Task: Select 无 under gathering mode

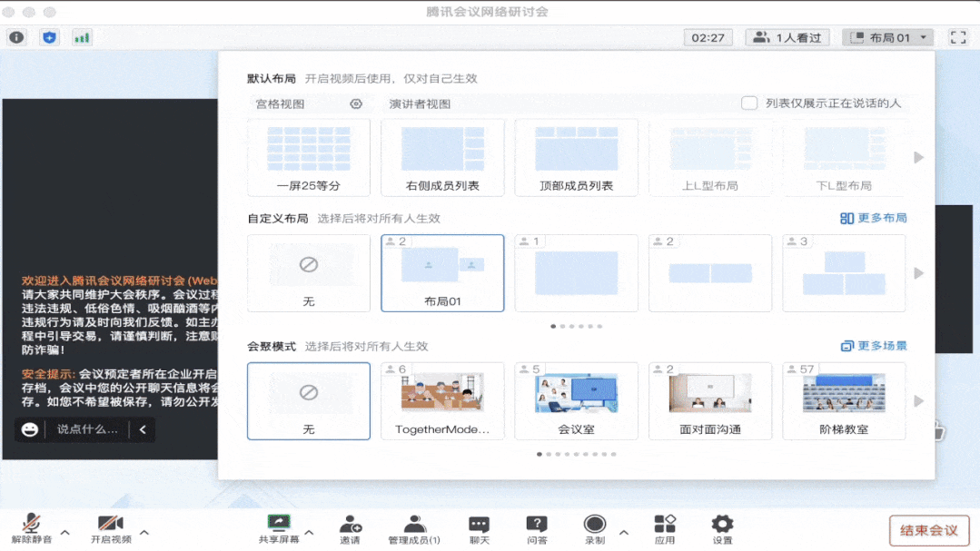Action: (309, 401)
